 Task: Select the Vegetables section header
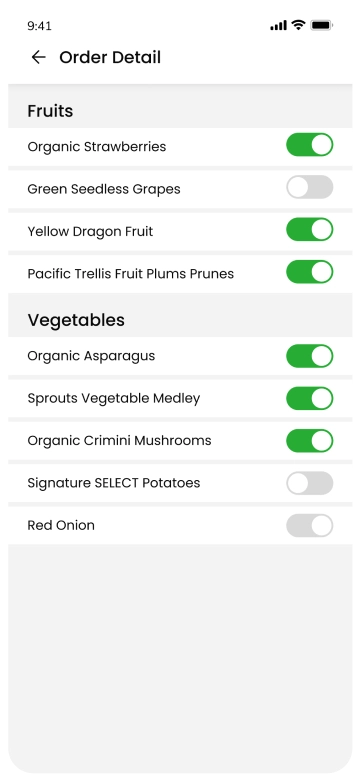click(76, 320)
